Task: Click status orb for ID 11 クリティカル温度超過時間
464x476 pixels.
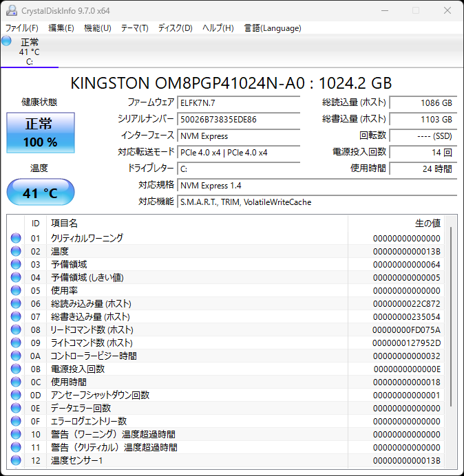Action: click(x=16, y=447)
